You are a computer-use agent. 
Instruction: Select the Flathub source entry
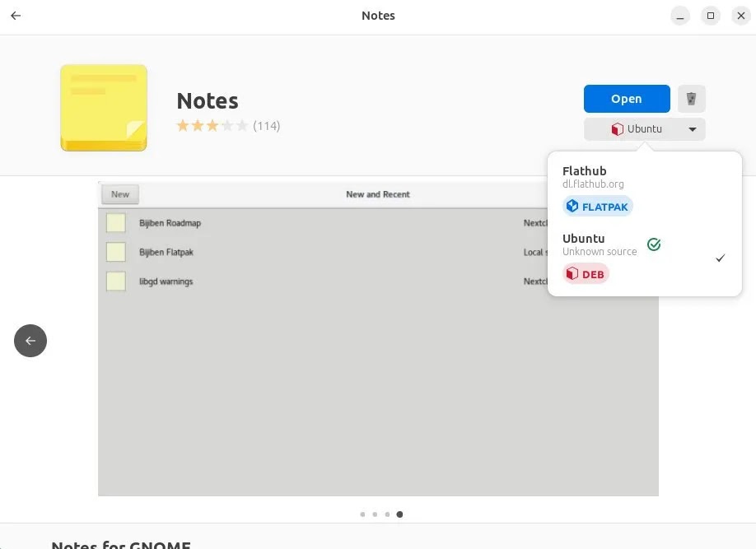point(645,190)
